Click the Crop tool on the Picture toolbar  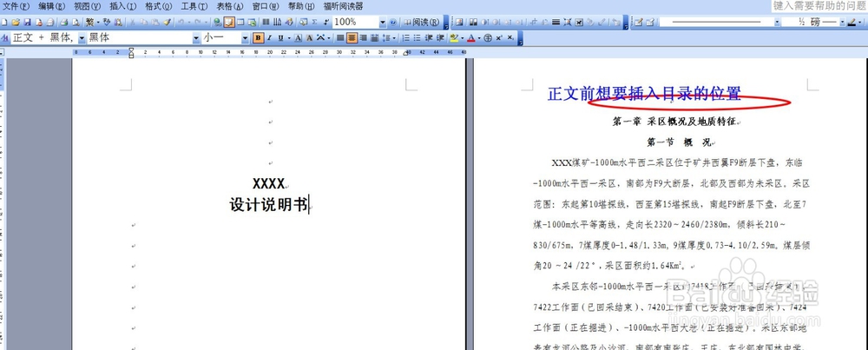click(534, 23)
